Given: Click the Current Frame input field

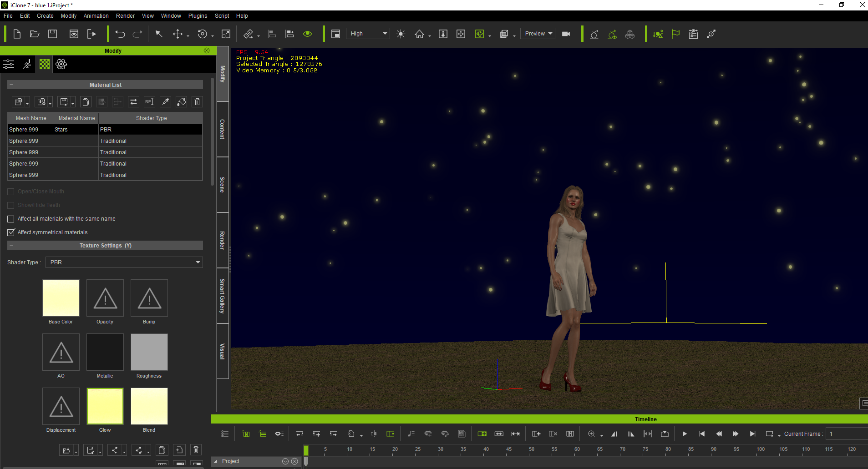Looking at the screenshot, I should (847, 434).
